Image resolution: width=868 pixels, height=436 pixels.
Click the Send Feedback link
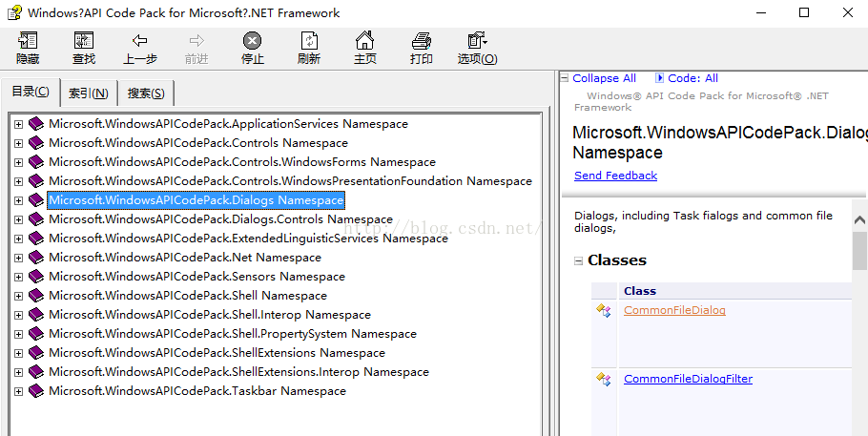(615, 176)
